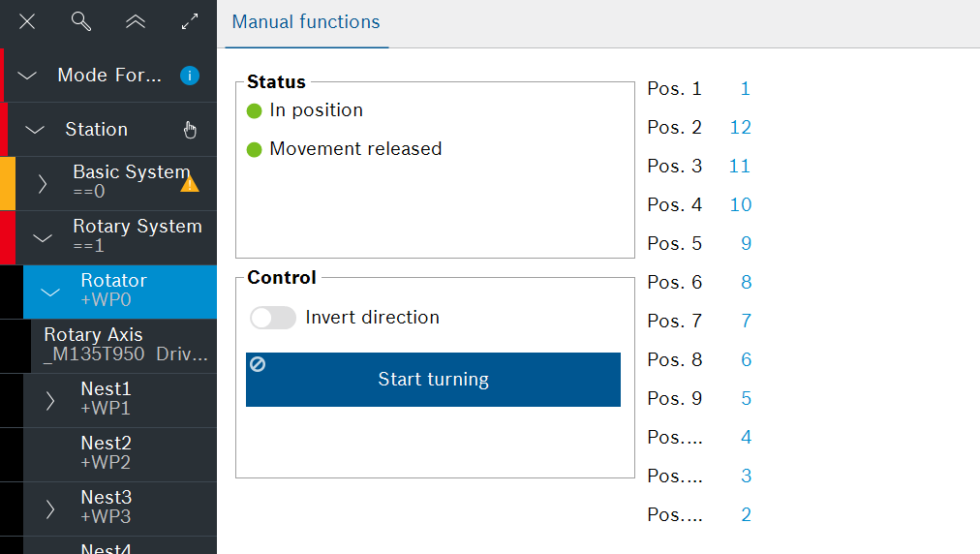Click the warning triangle on Basic System
This screenshot has height=554, width=980.
pyautogui.click(x=190, y=183)
